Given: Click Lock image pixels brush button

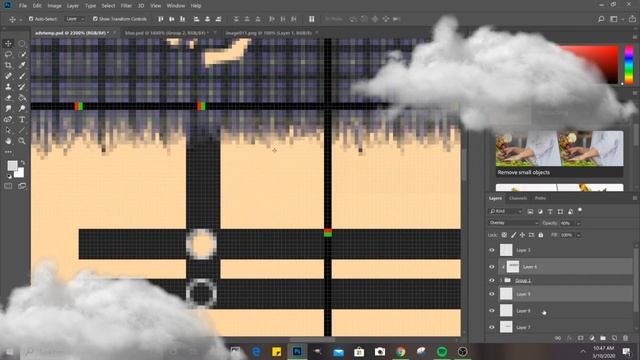Looking at the screenshot, I should 513,235.
